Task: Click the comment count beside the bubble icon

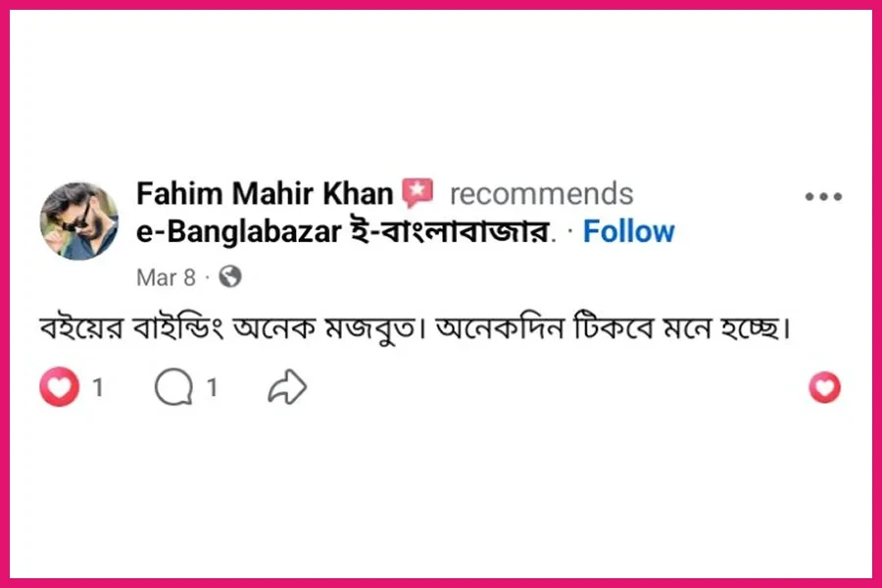Action: pyautogui.click(x=211, y=386)
